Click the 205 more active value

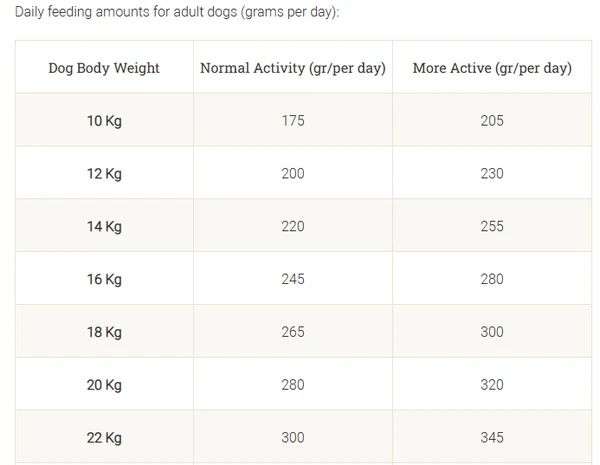tap(492, 121)
